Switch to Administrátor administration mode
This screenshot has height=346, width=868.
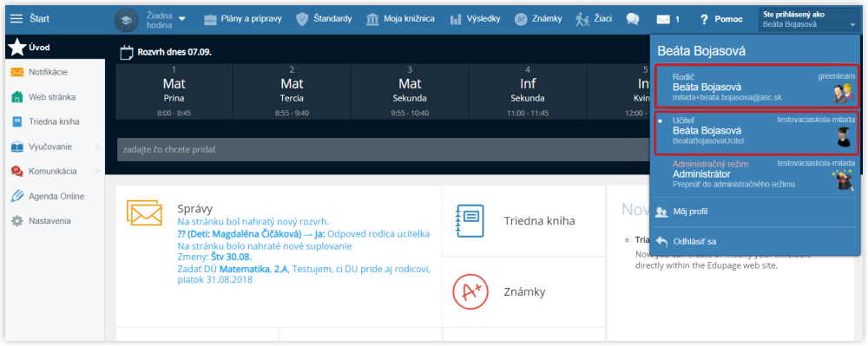[x=757, y=174]
